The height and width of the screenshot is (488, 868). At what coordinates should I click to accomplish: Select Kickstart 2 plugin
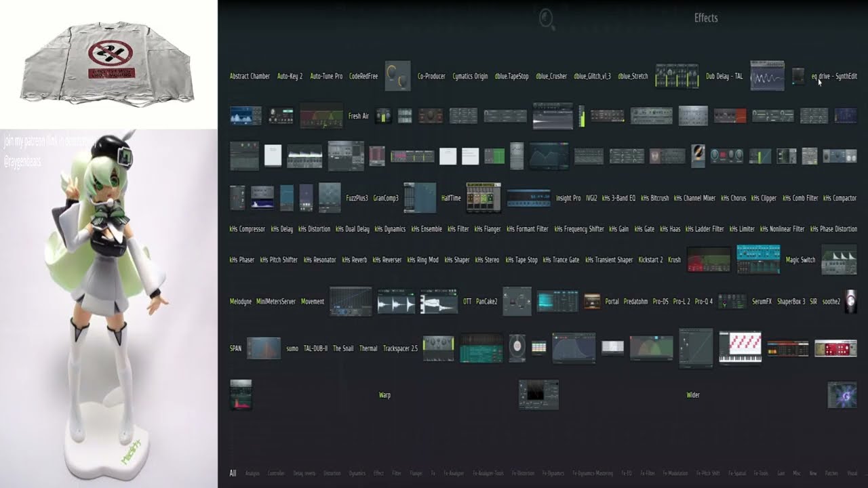[651, 260]
